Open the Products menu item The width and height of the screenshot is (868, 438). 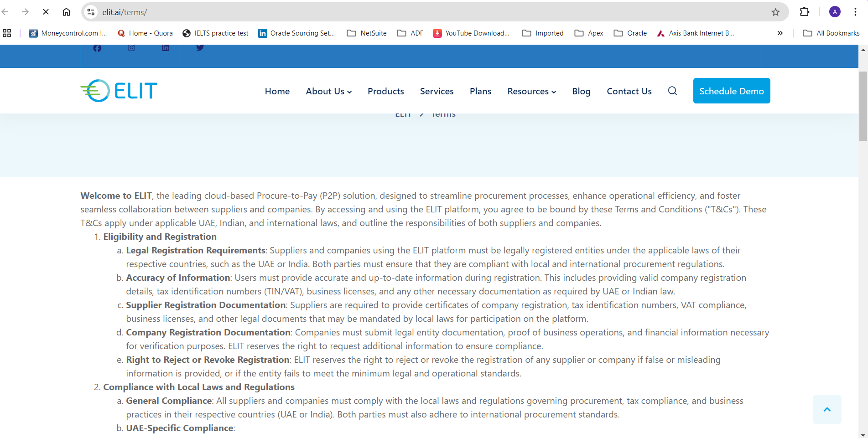pos(385,91)
